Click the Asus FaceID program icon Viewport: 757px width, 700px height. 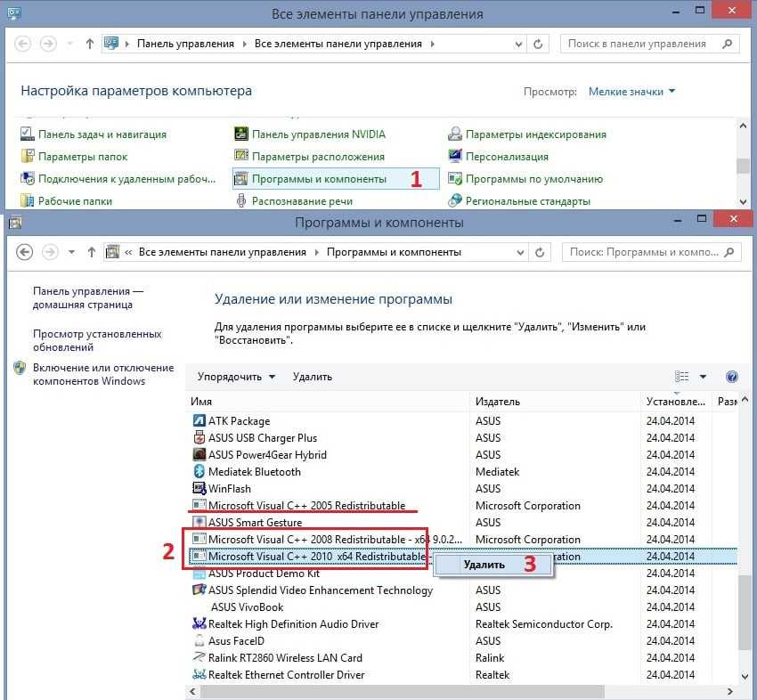click(199, 641)
